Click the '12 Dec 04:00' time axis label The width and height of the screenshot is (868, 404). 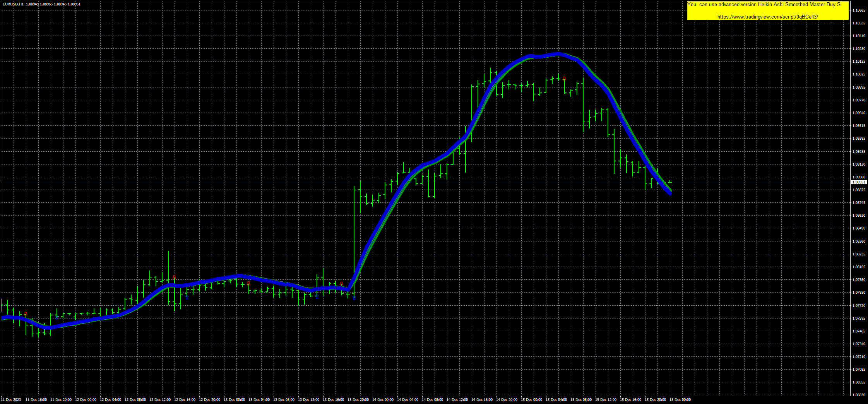(x=110, y=400)
